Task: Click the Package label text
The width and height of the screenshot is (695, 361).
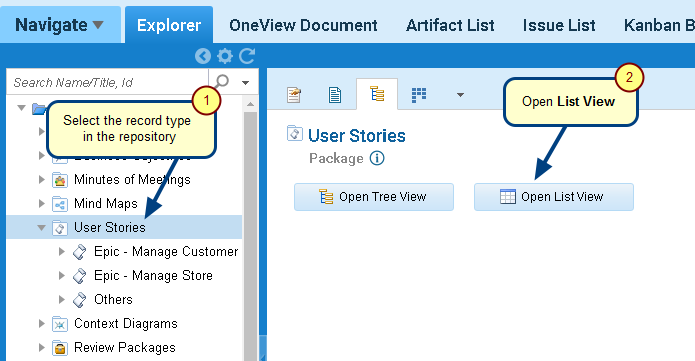Action: (x=336, y=158)
